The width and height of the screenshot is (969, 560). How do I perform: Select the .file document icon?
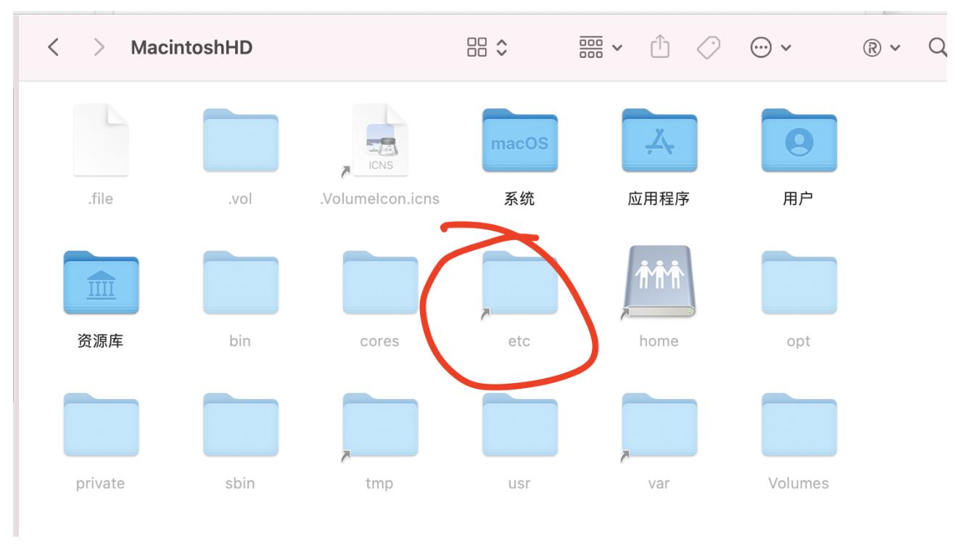[x=101, y=139]
